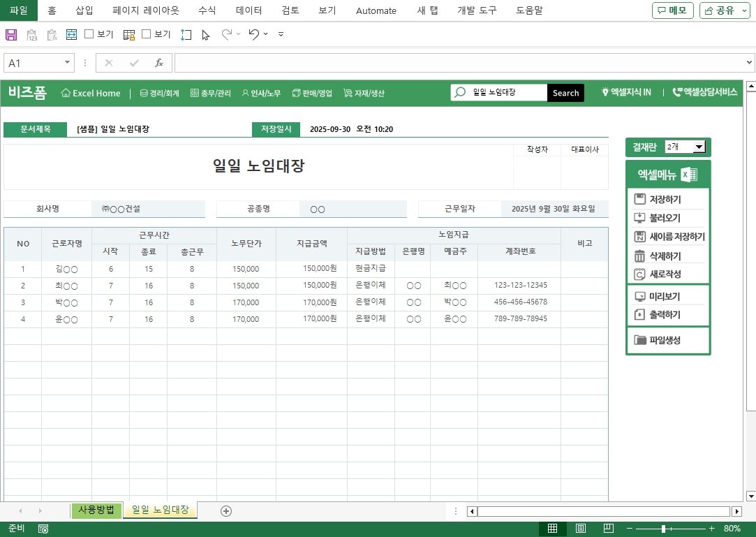Viewport: 756px width, 537px height.
Task: Click the 공유 share button
Action: (725, 10)
